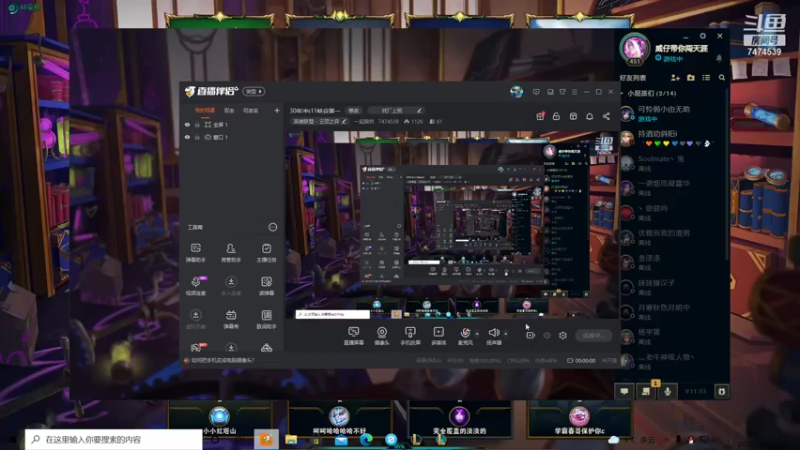Toggle preview eye icon near settings

(546, 335)
